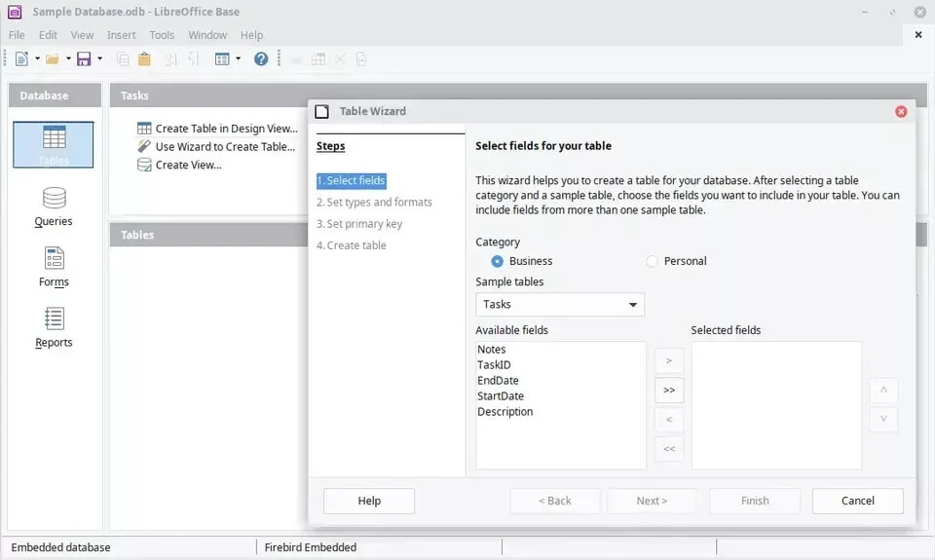Image resolution: width=935 pixels, height=560 pixels.
Task: Select TaskID in Available fields
Action: [494, 365]
